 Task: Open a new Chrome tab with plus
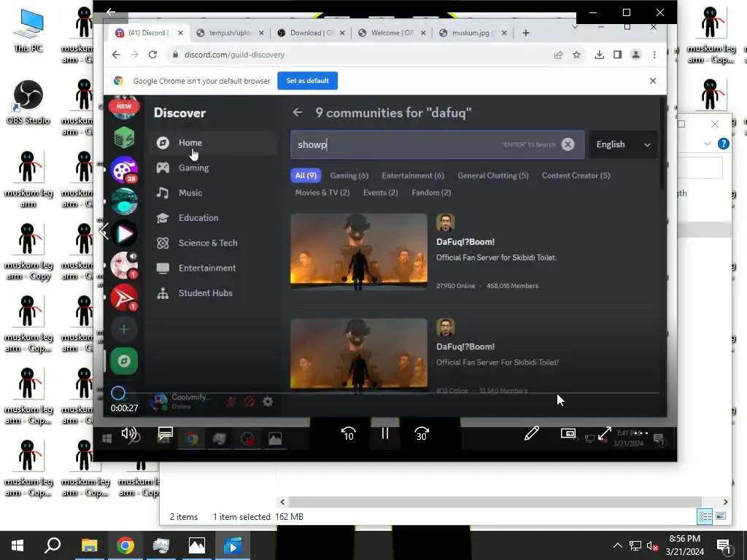(x=525, y=33)
